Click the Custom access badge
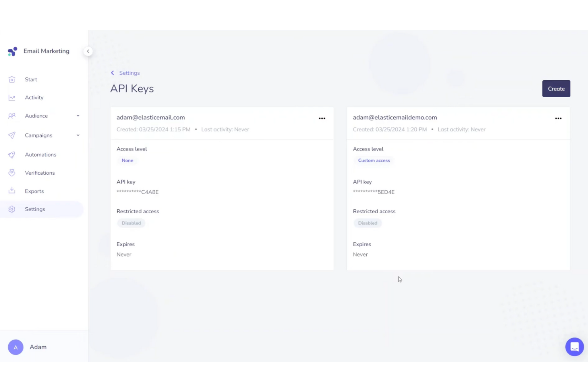Viewport: 588px width, 392px height. [x=374, y=160]
